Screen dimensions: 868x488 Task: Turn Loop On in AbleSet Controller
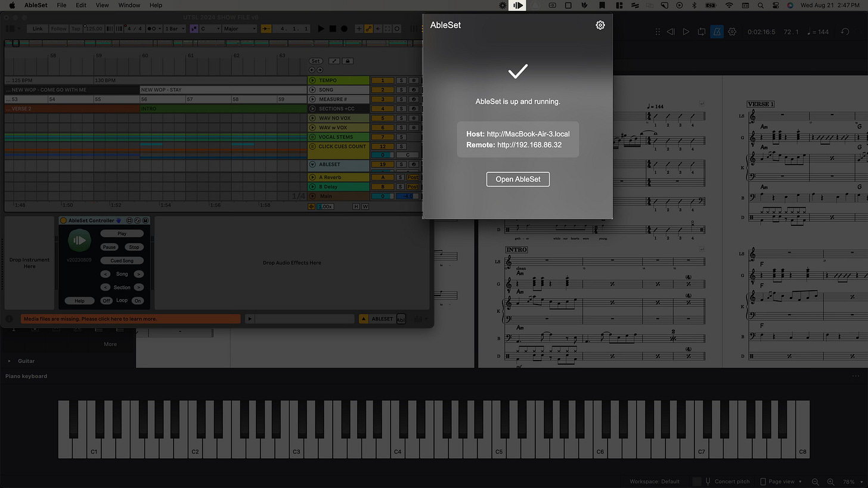point(138,300)
